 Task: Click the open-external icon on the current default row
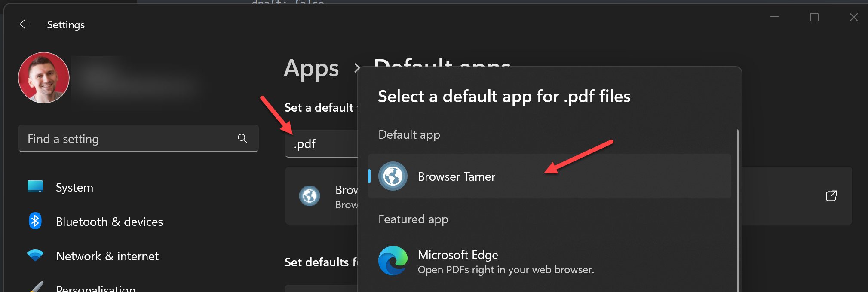tap(831, 196)
